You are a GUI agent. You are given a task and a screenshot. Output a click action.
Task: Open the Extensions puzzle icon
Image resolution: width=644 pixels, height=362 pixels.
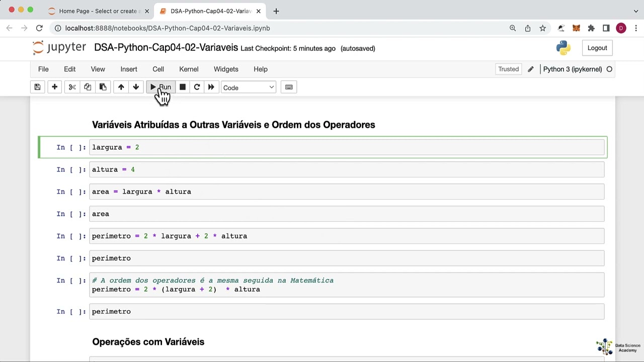tap(591, 28)
